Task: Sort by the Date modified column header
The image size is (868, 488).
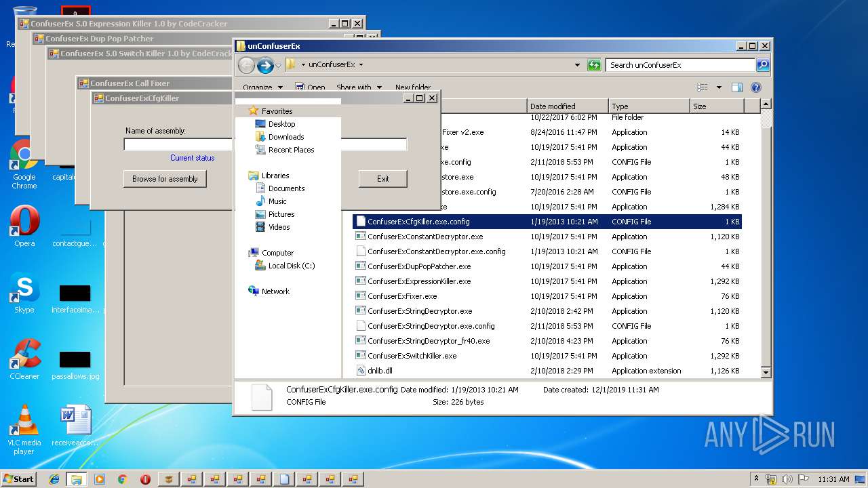Action: pos(568,106)
